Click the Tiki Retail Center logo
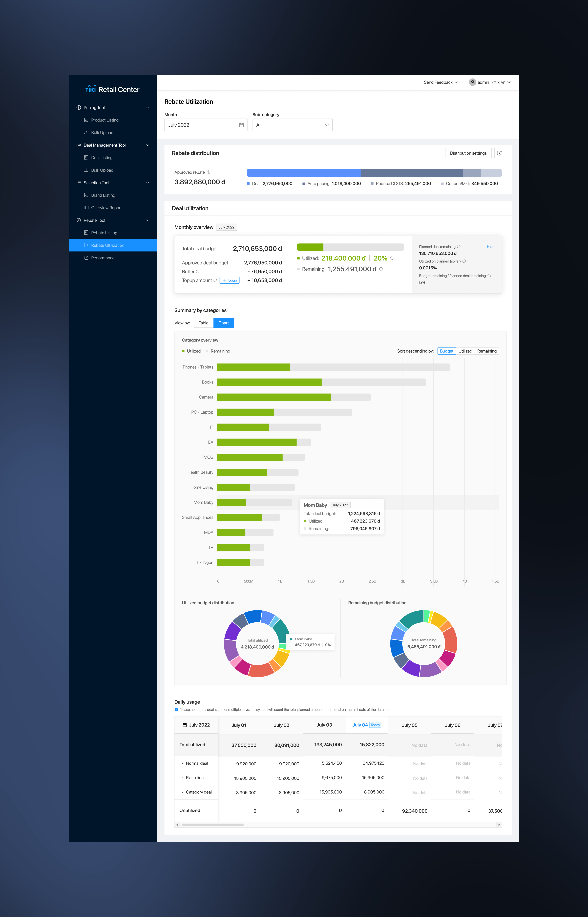588x917 pixels. coord(112,89)
